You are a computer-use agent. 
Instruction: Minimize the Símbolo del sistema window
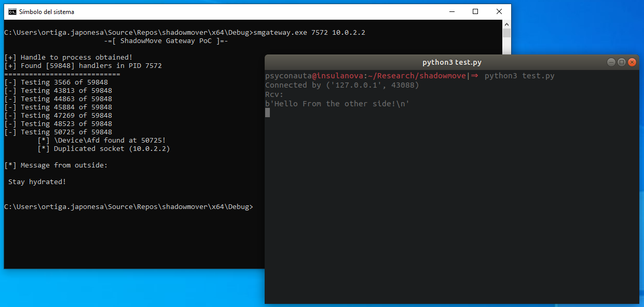[451, 12]
